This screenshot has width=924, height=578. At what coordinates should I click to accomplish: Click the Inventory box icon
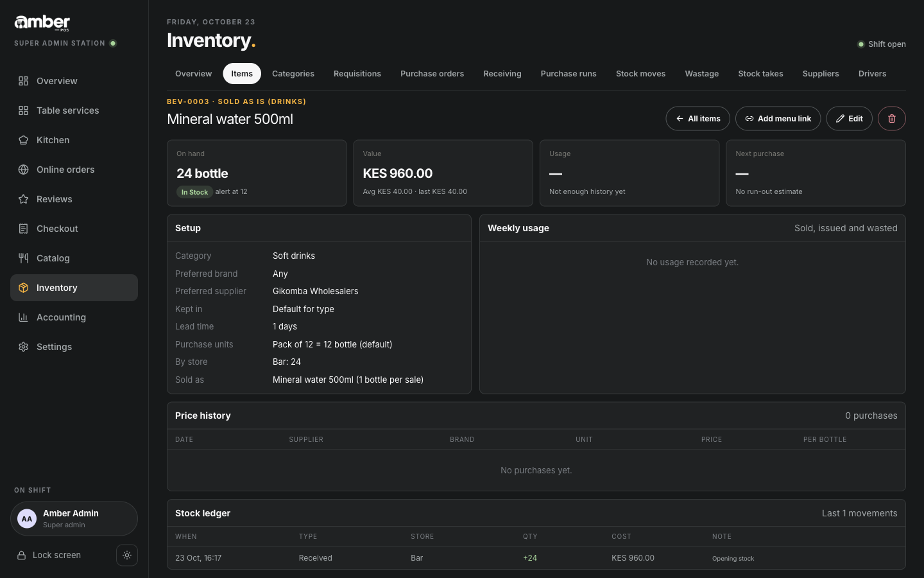pyautogui.click(x=23, y=288)
